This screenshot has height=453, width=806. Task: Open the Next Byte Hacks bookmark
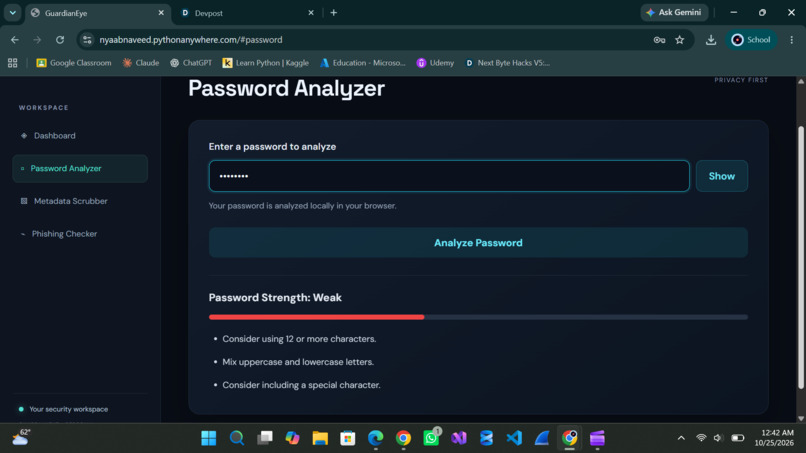[x=507, y=63]
